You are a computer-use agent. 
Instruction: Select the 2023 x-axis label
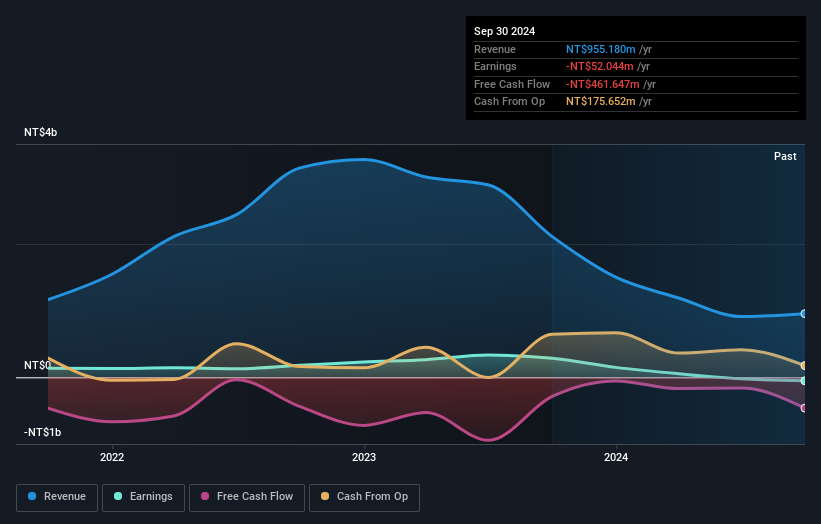[x=364, y=457]
